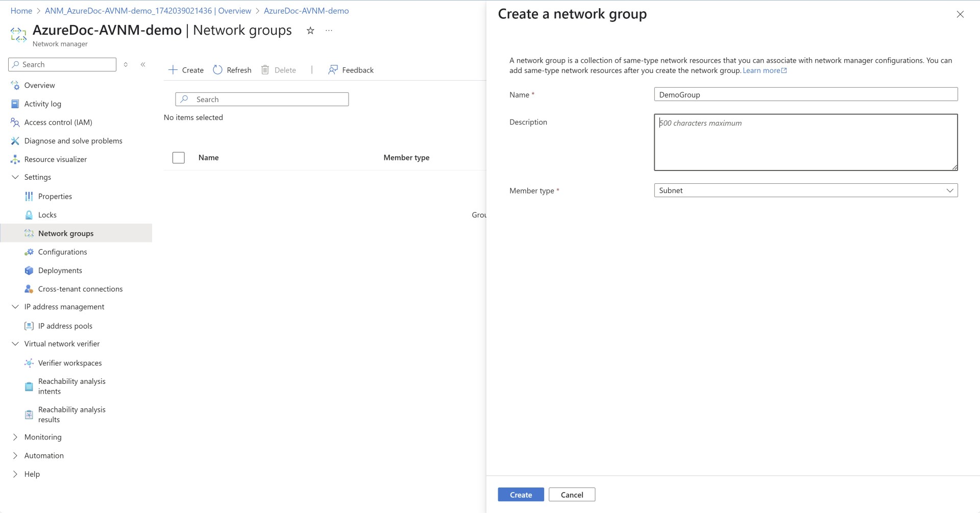
Task: Follow the Learn more link
Action: point(765,70)
